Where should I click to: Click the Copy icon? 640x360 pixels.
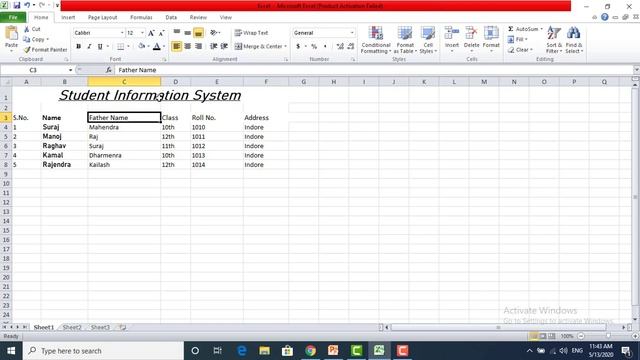(27, 39)
